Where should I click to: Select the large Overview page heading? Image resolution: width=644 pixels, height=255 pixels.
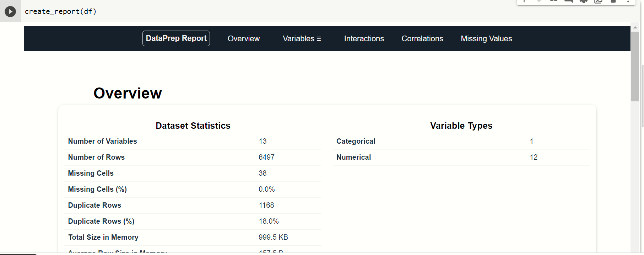[128, 93]
